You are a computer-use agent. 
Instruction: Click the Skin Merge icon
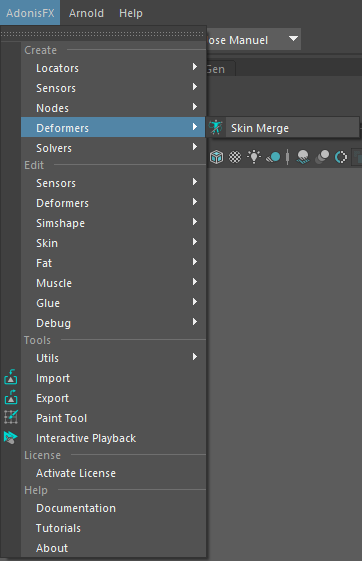coord(216,128)
